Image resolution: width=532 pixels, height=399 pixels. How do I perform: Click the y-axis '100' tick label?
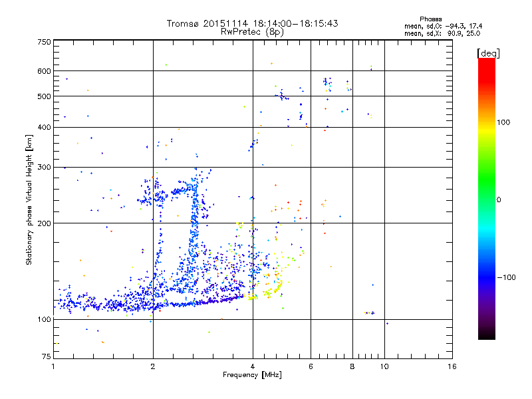(x=44, y=319)
